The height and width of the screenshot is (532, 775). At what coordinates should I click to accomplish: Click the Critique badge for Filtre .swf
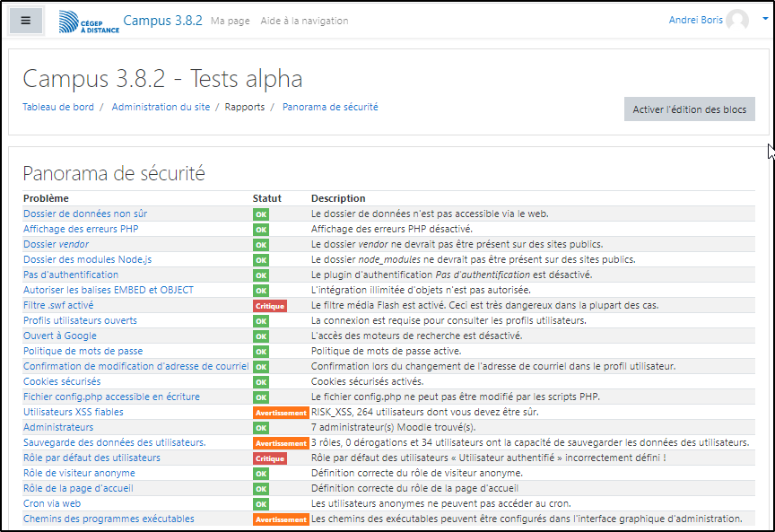tap(270, 306)
